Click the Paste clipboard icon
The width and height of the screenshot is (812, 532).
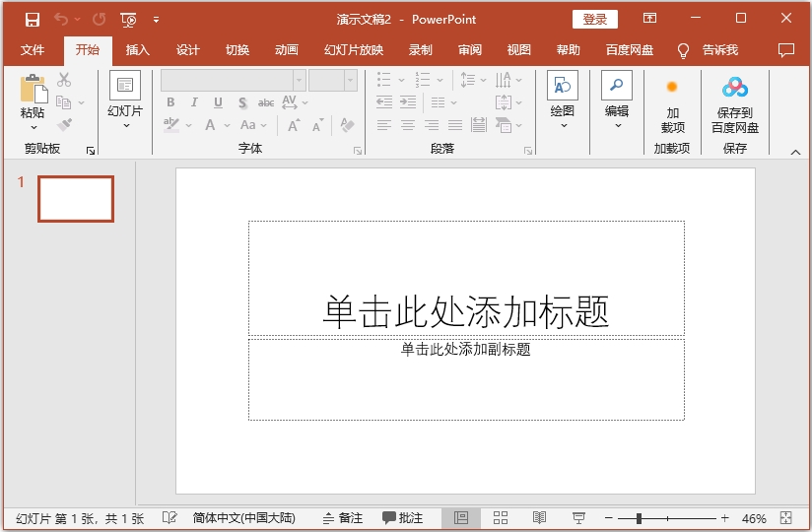[33, 90]
